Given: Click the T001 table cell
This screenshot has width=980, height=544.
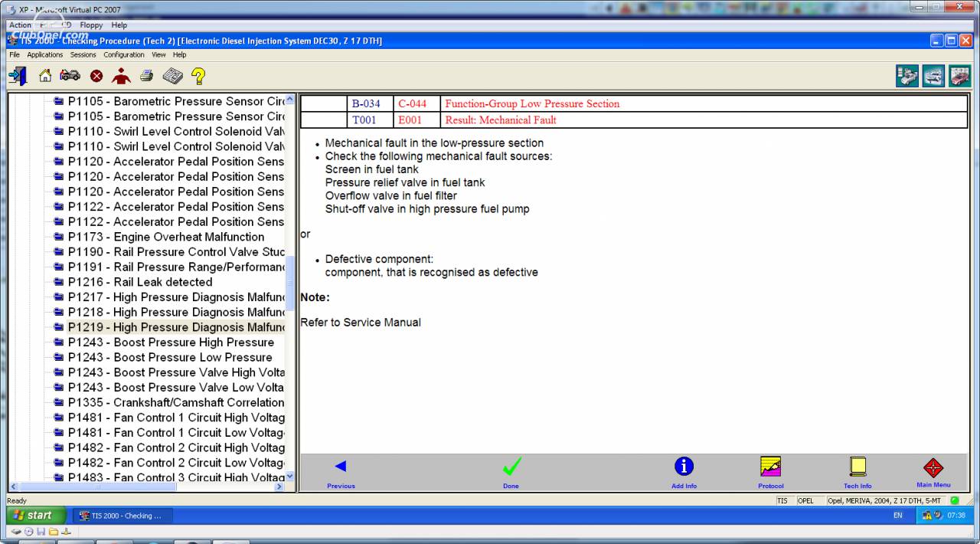Looking at the screenshot, I should tap(371, 120).
